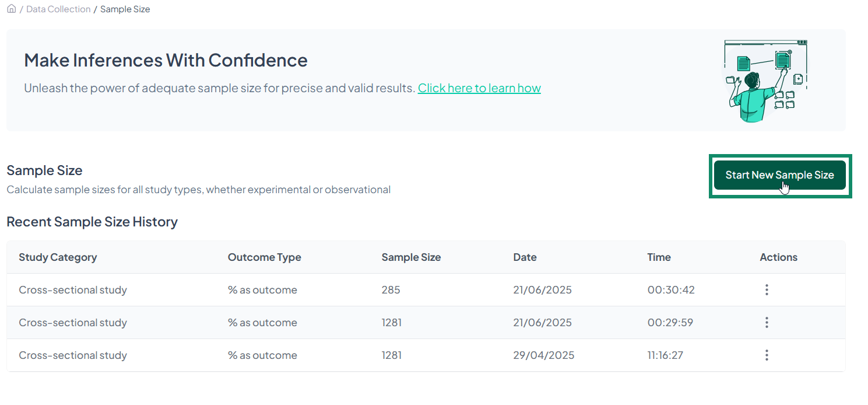Click the Outcome Type column header
Screen dimensions: 868x405
point(264,257)
